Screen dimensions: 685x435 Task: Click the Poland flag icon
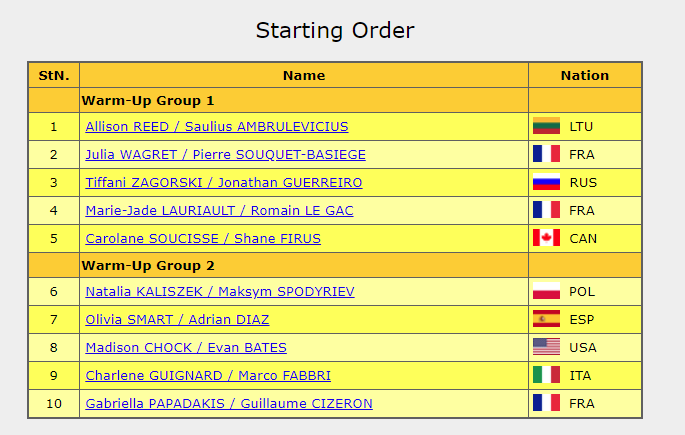[x=546, y=291]
